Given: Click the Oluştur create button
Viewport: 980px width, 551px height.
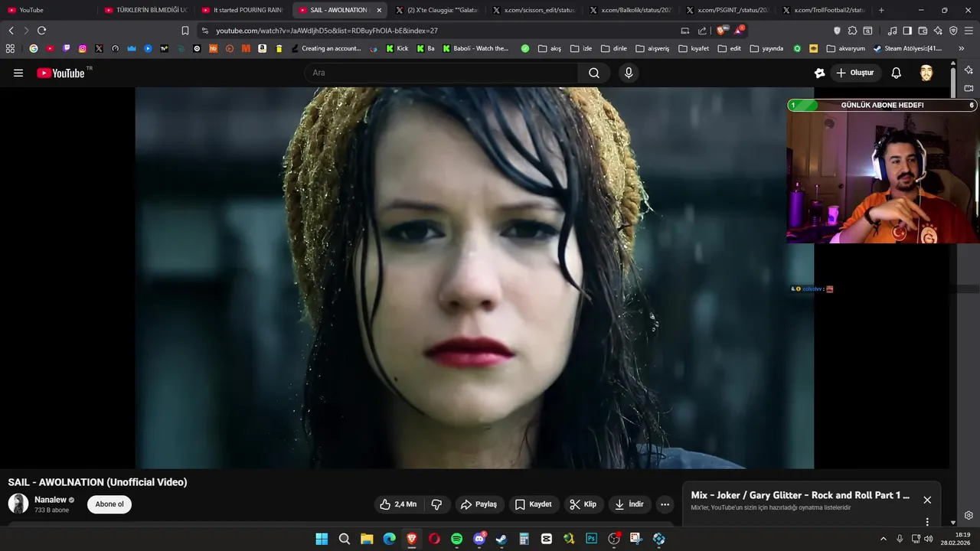Looking at the screenshot, I should (x=854, y=73).
